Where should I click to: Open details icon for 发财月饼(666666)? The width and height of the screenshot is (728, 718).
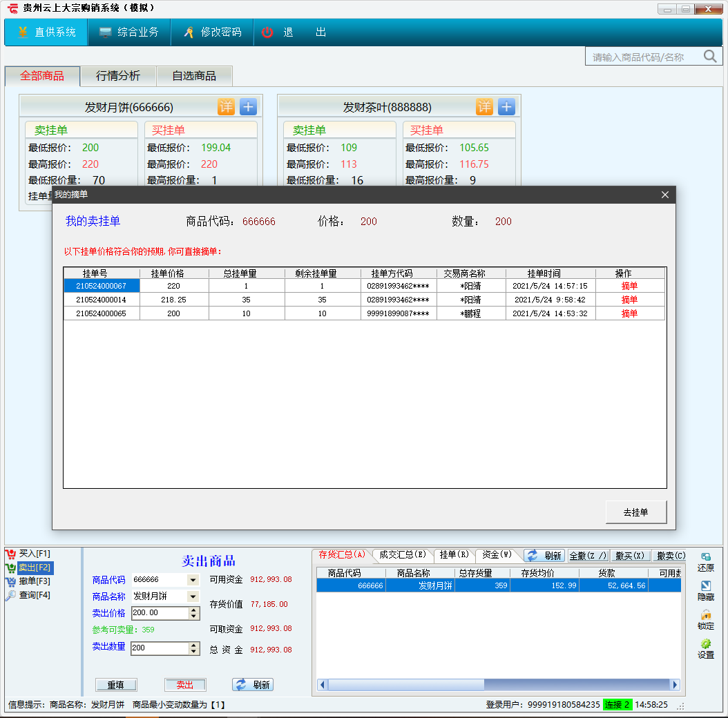point(226,107)
